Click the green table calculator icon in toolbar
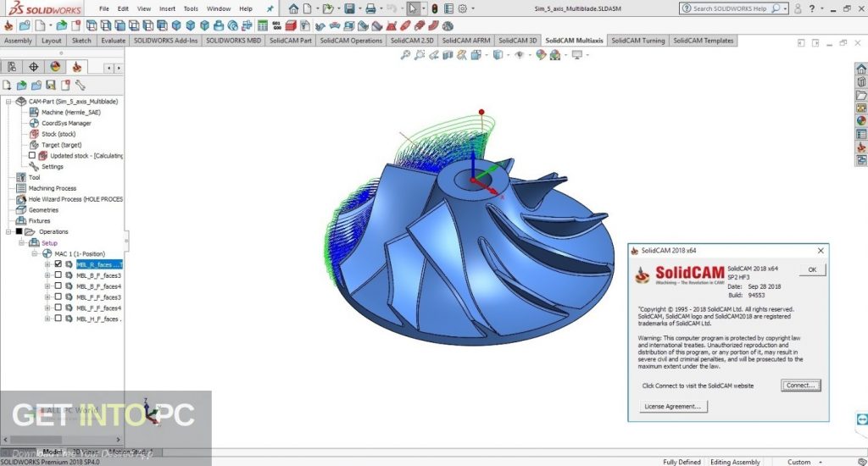868x466 pixels. (x=263, y=25)
